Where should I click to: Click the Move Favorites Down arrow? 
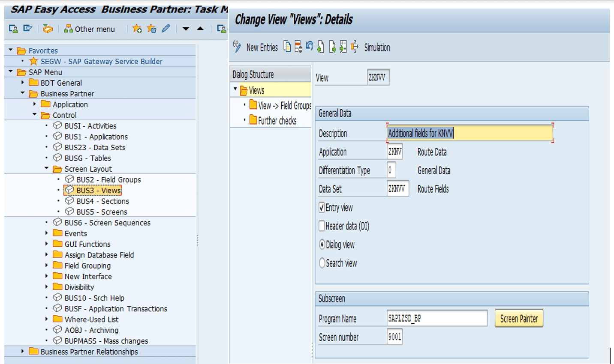[186, 29]
